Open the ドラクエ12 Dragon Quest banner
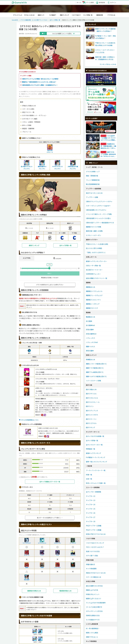This screenshot has height=644, width=129. pos(101,127)
